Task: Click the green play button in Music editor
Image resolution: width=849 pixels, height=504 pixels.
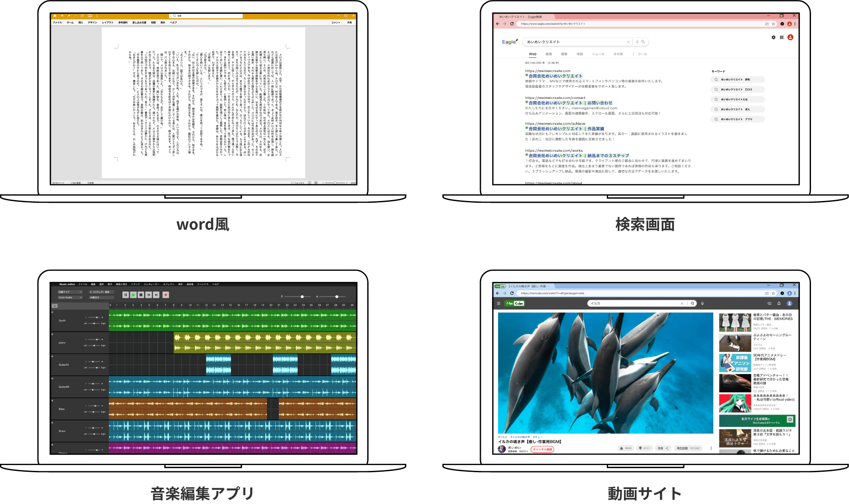Action: coord(133,295)
